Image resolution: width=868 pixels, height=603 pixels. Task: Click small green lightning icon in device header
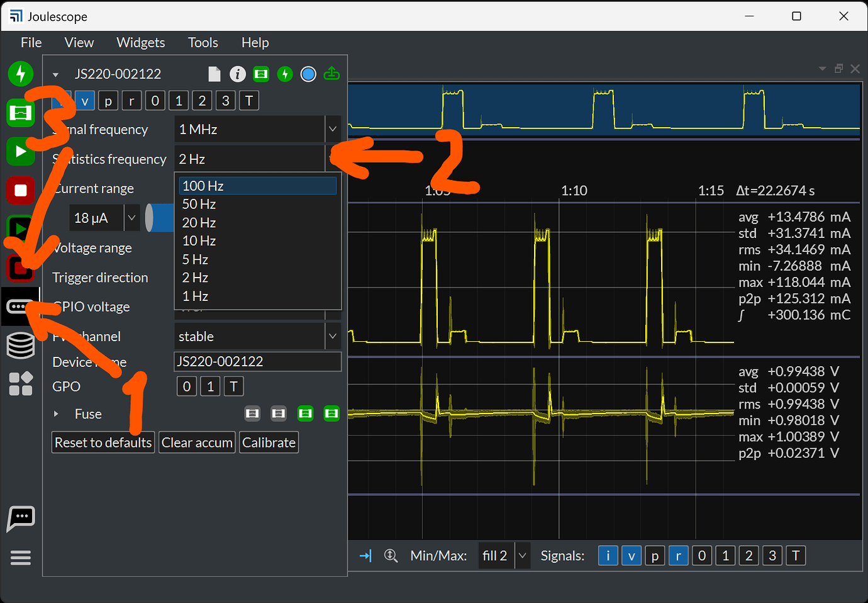click(285, 74)
